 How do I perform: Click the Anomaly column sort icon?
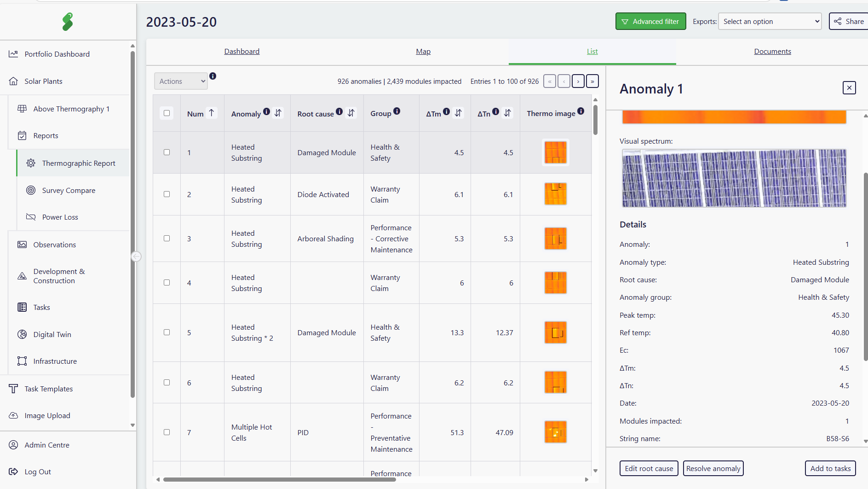[278, 113]
